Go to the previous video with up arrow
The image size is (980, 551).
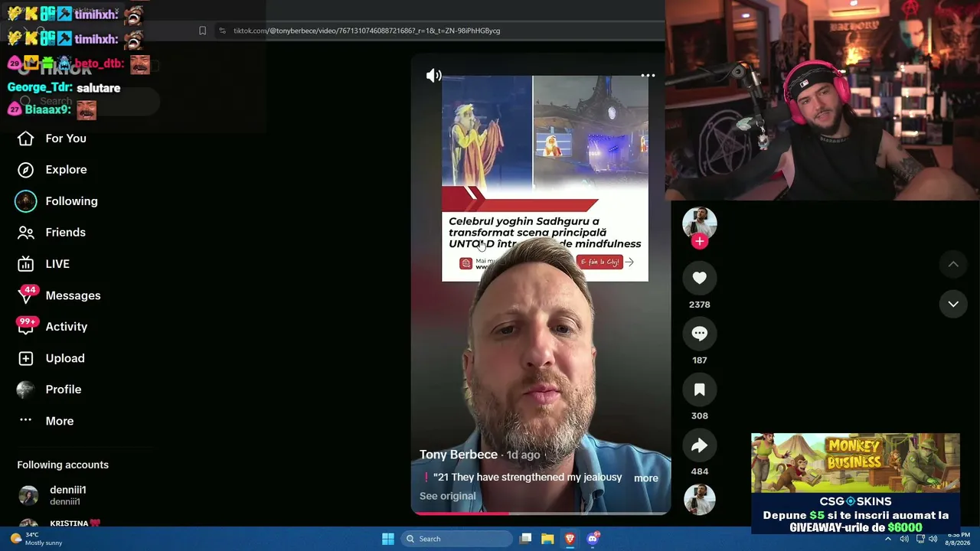[953, 264]
